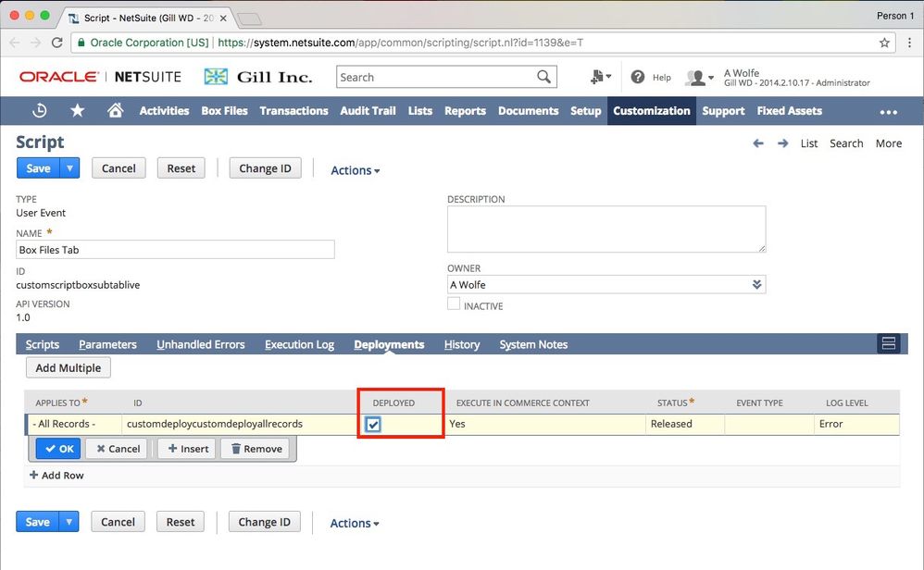Open the Customization menu
Screen dimensions: 924x570
(x=651, y=111)
